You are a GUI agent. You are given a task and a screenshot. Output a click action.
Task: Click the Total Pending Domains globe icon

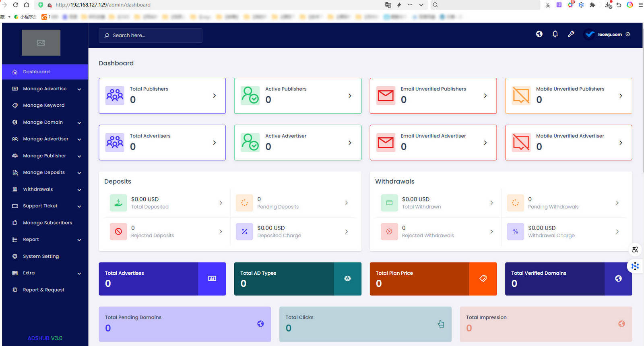click(x=260, y=324)
